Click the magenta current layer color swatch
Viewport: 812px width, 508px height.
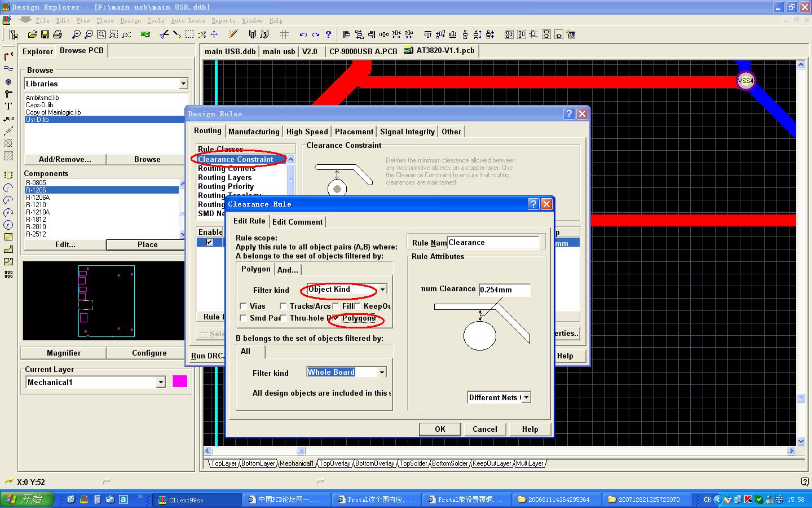point(180,382)
